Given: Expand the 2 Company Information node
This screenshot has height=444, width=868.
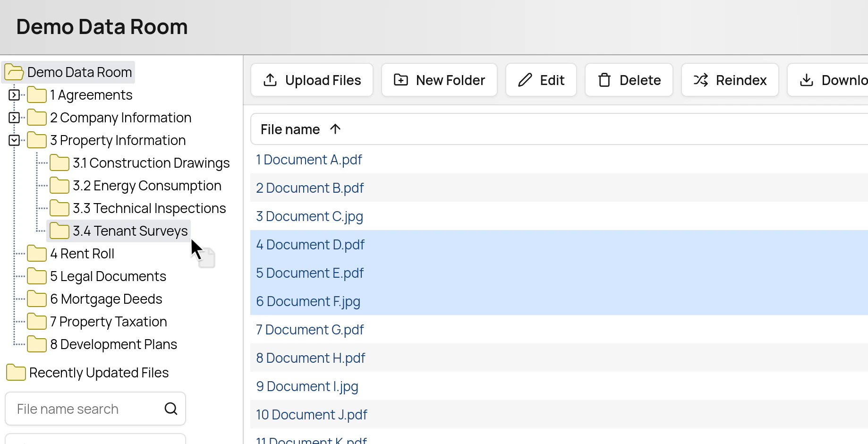Looking at the screenshot, I should pos(14,117).
